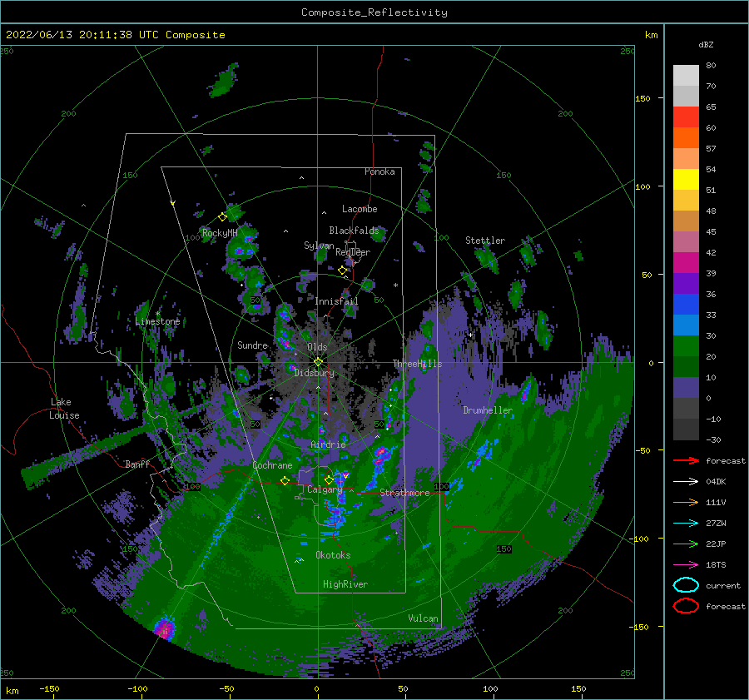The width and height of the screenshot is (749, 700).
Task: Select the blue 36–33 dBZ swatch
Action: pyautogui.click(x=686, y=305)
